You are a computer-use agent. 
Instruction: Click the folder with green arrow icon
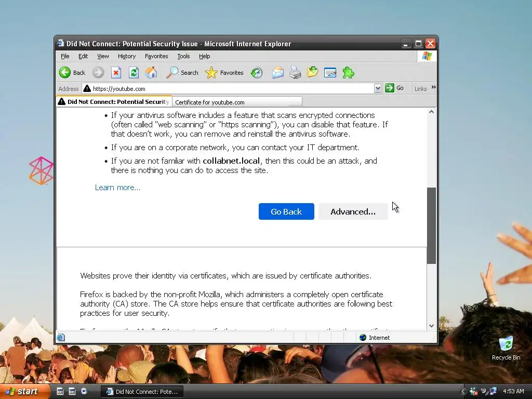[x=312, y=72]
